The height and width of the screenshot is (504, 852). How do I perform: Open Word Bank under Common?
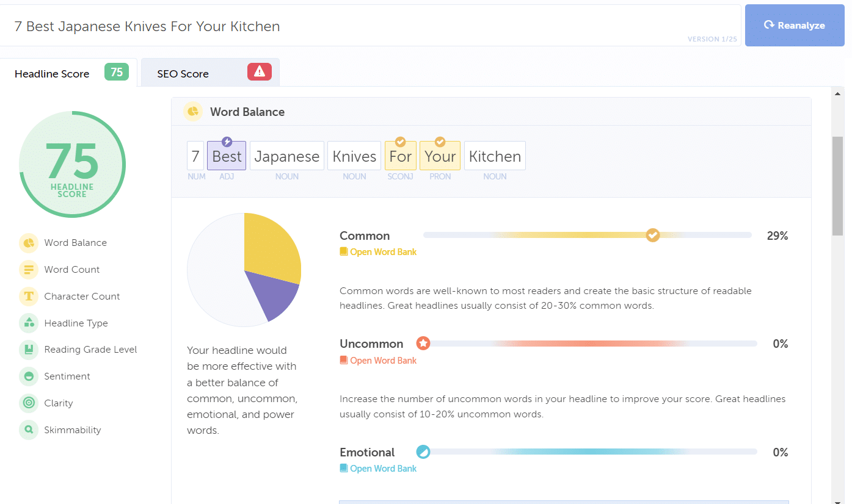383,252
